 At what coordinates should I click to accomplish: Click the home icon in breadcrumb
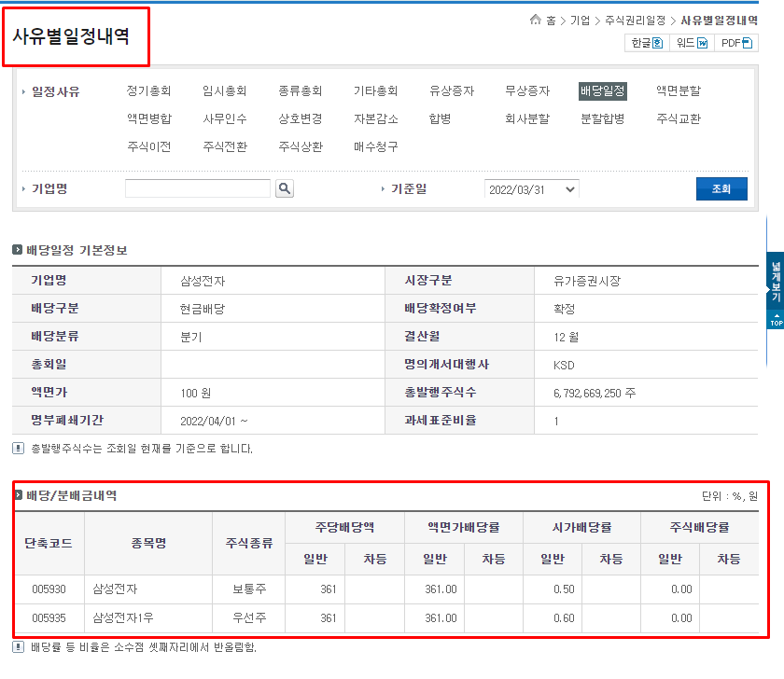[x=536, y=20]
